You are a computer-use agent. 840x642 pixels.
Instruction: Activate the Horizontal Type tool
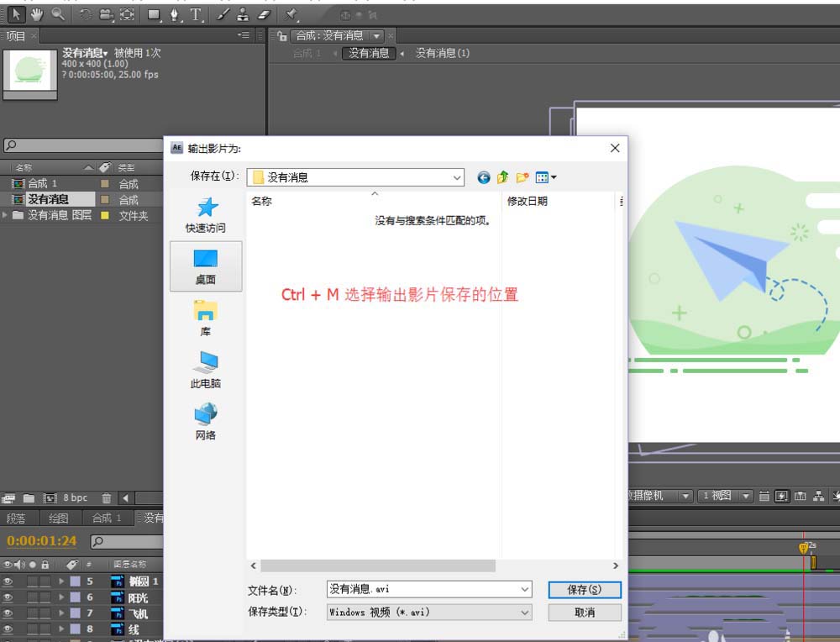(x=194, y=13)
